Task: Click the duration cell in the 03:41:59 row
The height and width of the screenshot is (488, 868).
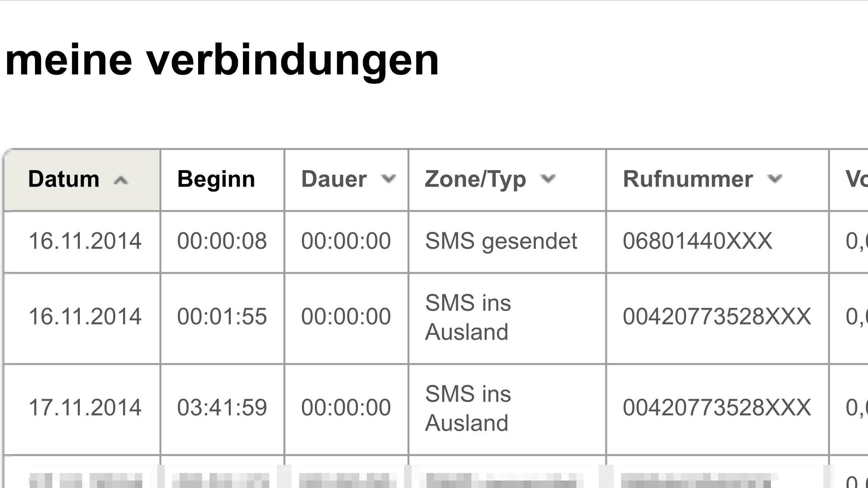Action: 346,407
